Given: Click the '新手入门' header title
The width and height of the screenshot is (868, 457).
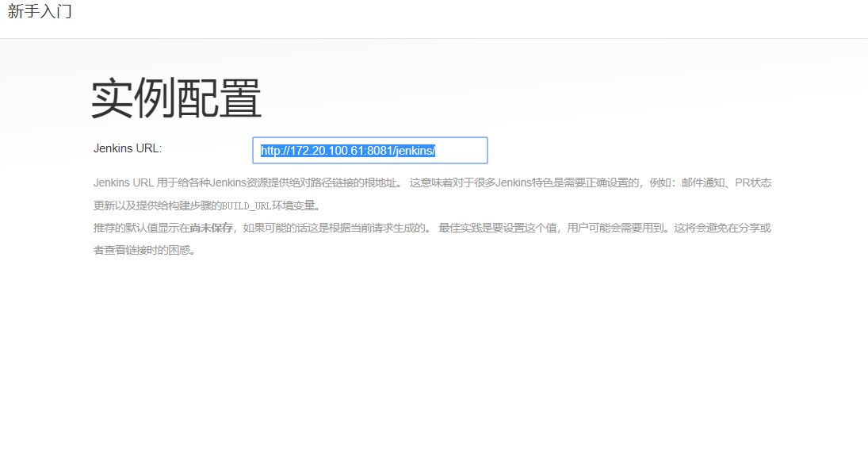Looking at the screenshot, I should (40, 12).
